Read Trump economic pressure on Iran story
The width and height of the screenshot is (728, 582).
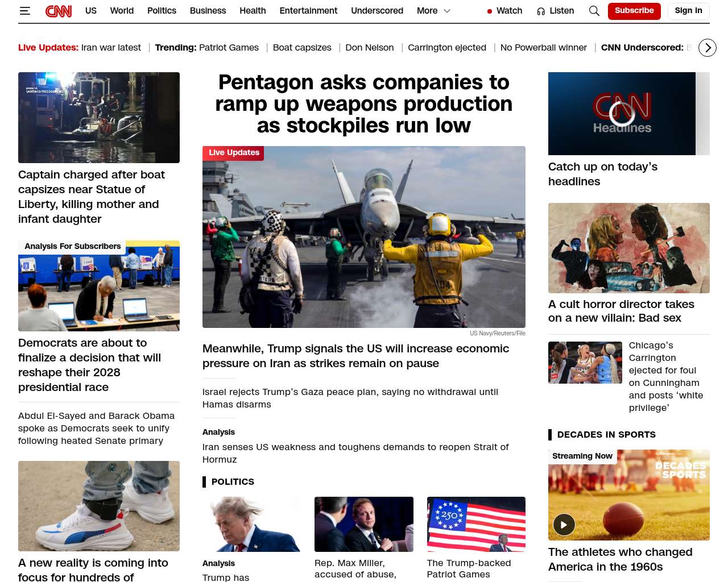click(356, 356)
